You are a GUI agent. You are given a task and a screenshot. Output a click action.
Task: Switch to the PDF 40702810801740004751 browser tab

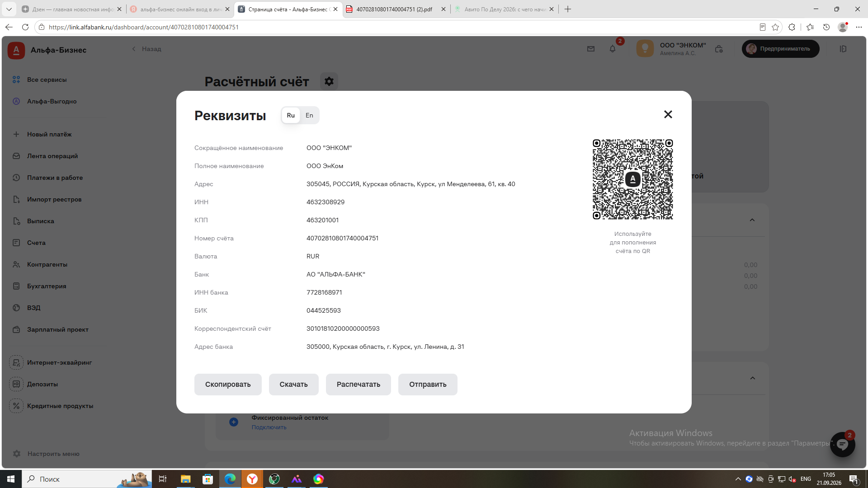[394, 9]
